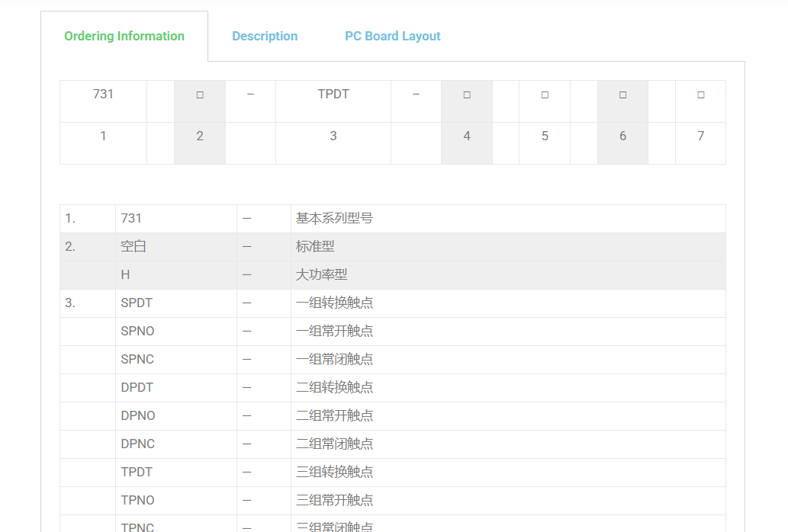Click the 731 cell above number 1
The image size is (788, 532).
(x=103, y=95)
